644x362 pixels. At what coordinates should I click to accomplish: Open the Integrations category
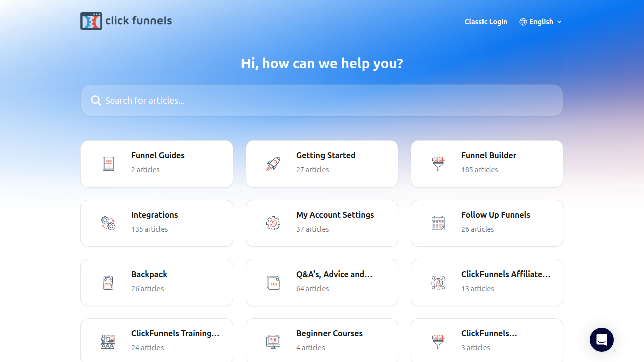point(157,223)
